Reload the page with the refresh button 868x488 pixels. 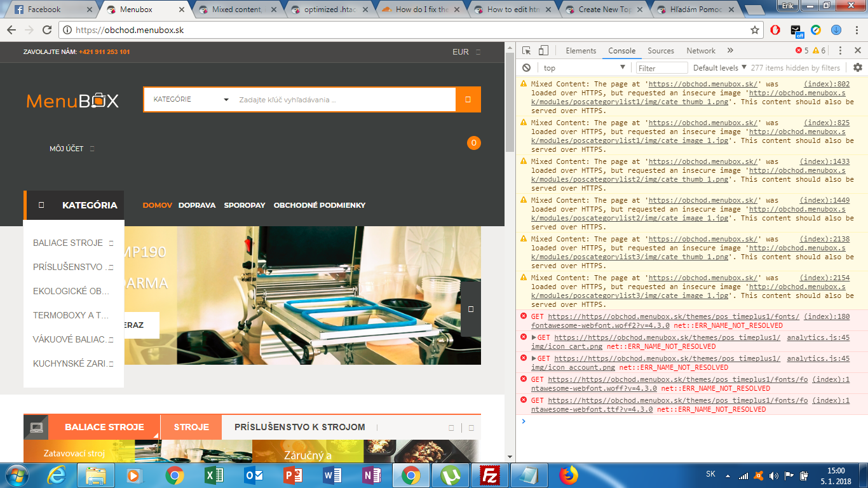pyautogui.click(x=46, y=30)
